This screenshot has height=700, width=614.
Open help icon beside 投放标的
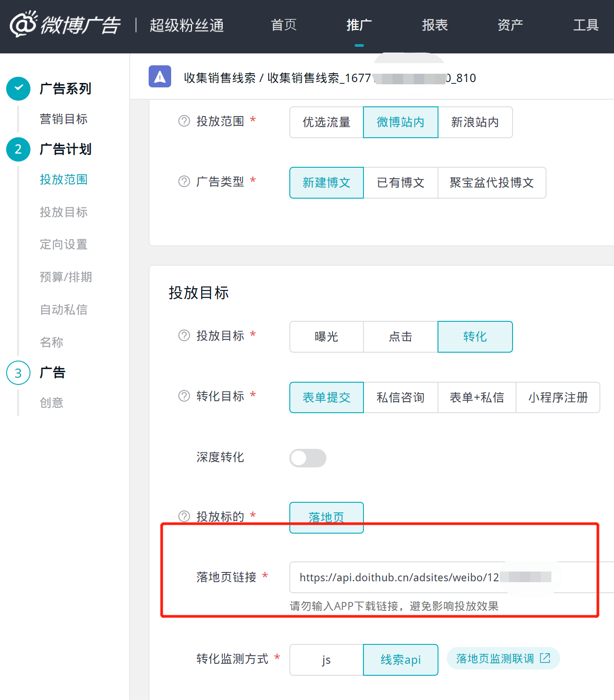(184, 516)
